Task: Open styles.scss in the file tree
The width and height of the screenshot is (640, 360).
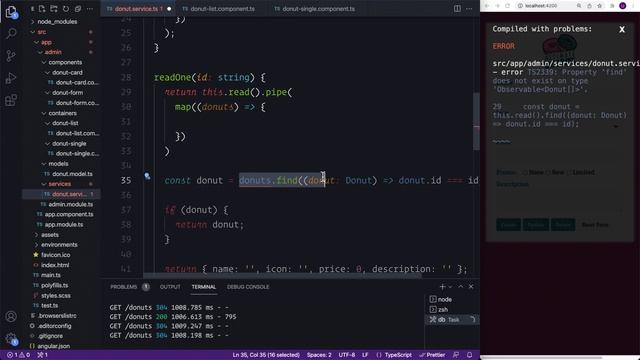Action: pyautogui.click(x=56, y=296)
